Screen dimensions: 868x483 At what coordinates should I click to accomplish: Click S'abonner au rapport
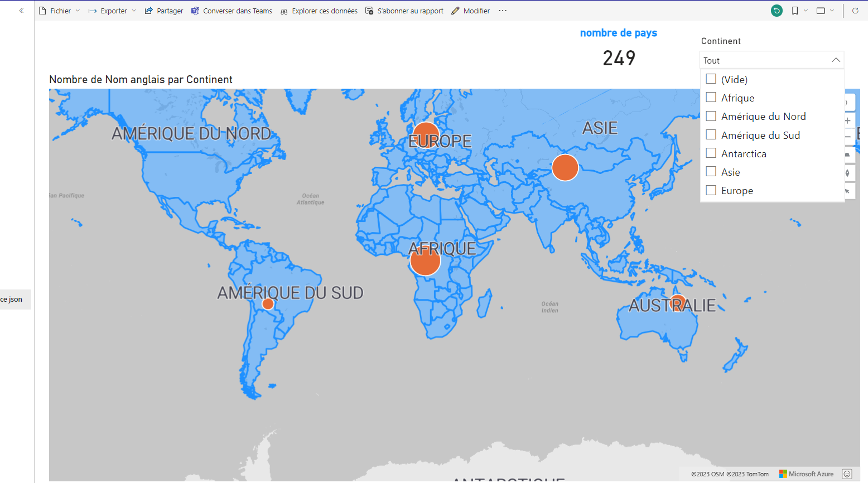[x=404, y=10]
